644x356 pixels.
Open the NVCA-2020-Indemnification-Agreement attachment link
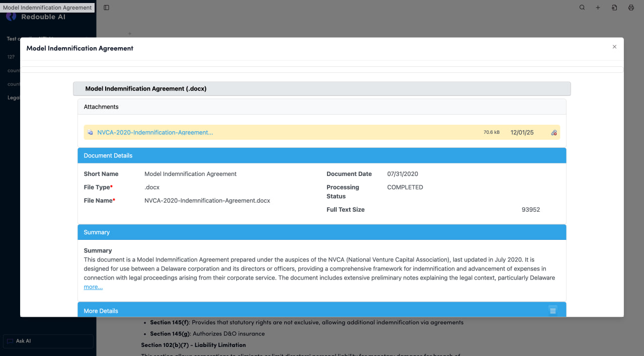(x=155, y=133)
